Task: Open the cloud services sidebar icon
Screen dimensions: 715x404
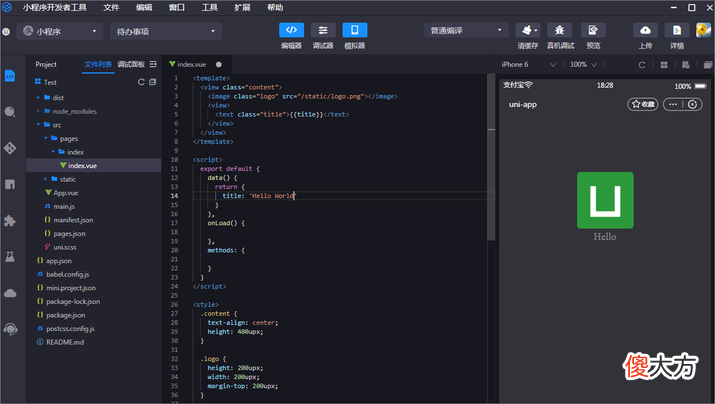Action: (10, 293)
